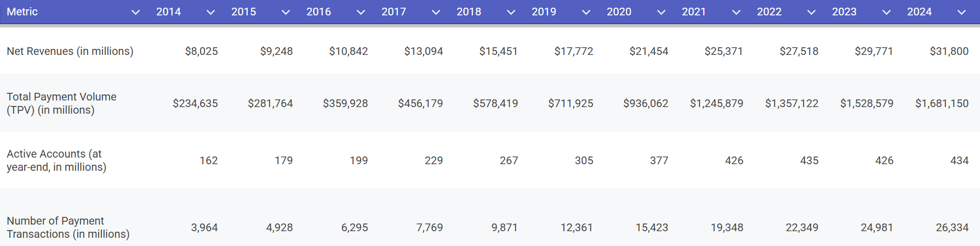Open the 2022 column dropdown chevron
The height and width of the screenshot is (246, 980).
[x=811, y=12]
